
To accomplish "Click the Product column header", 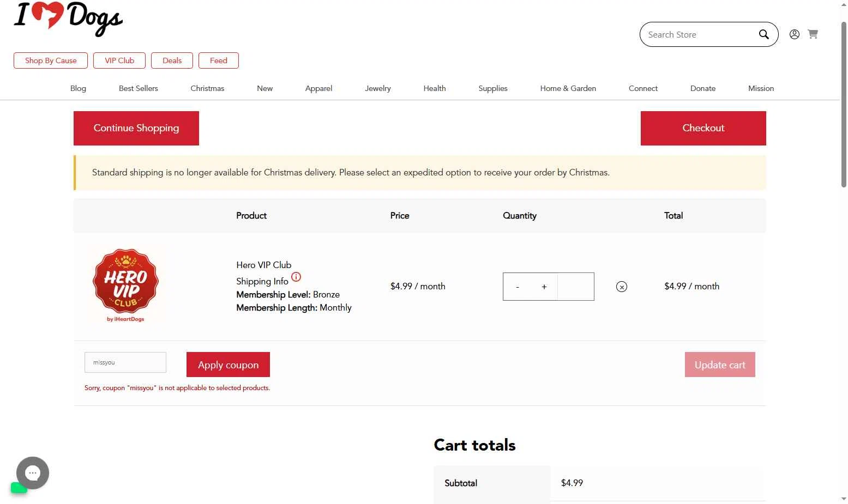I will [x=251, y=216].
